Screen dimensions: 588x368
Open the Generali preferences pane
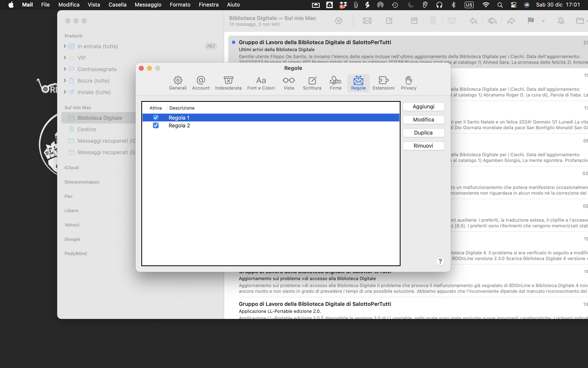pos(178,83)
